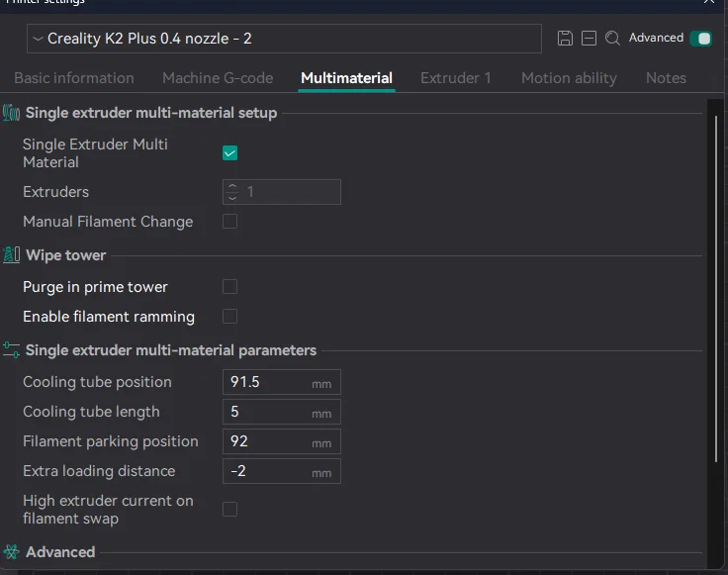Uncheck Single Extruder Multi Material

(x=229, y=153)
